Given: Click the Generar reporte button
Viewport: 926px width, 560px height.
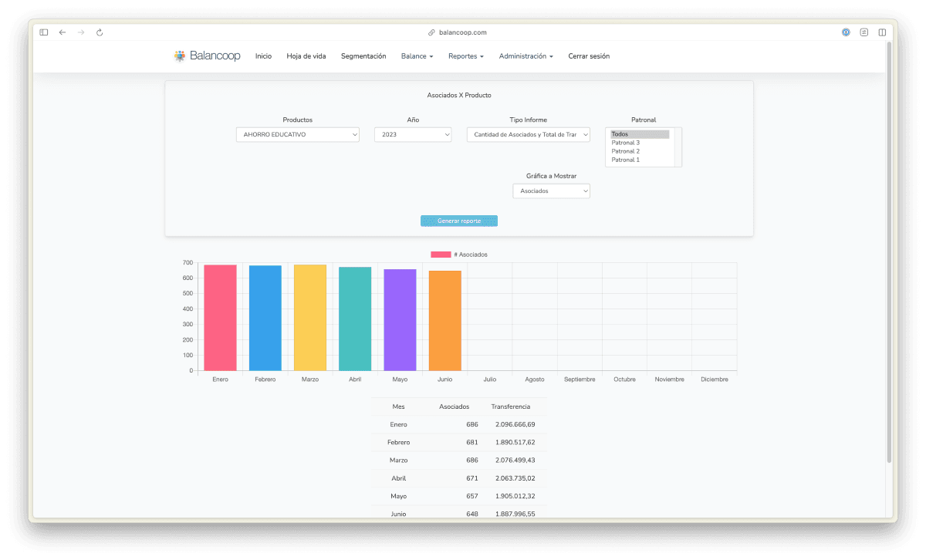Looking at the screenshot, I should pyautogui.click(x=459, y=221).
